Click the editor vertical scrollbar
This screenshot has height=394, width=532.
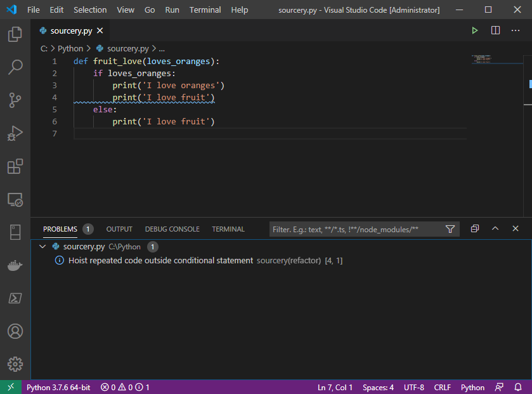[x=528, y=136]
